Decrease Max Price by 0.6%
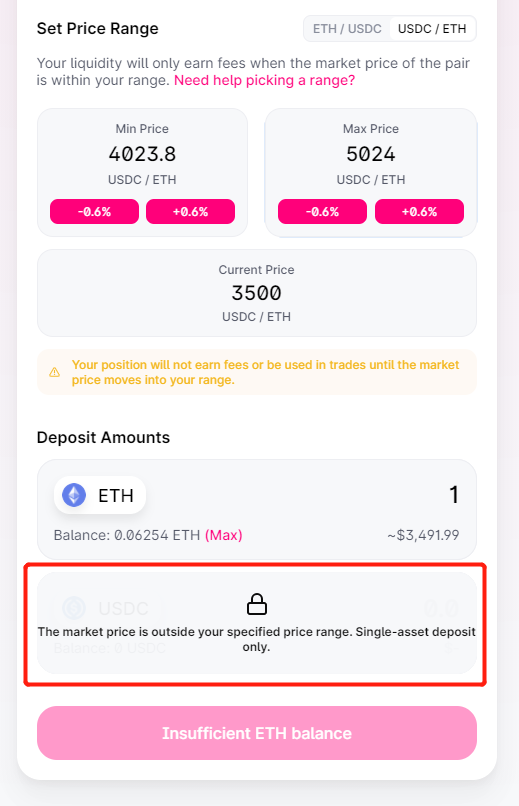This screenshot has height=806, width=519. [x=323, y=211]
